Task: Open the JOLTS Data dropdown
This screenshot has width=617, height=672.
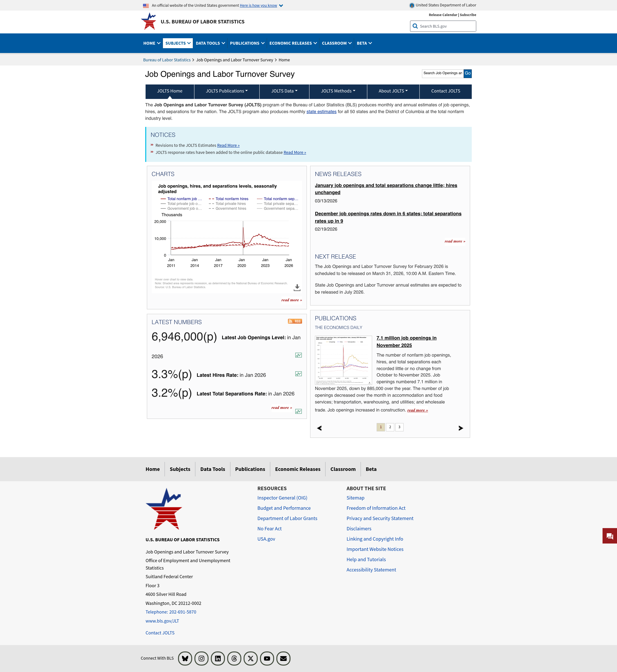Action: (284, 91)
